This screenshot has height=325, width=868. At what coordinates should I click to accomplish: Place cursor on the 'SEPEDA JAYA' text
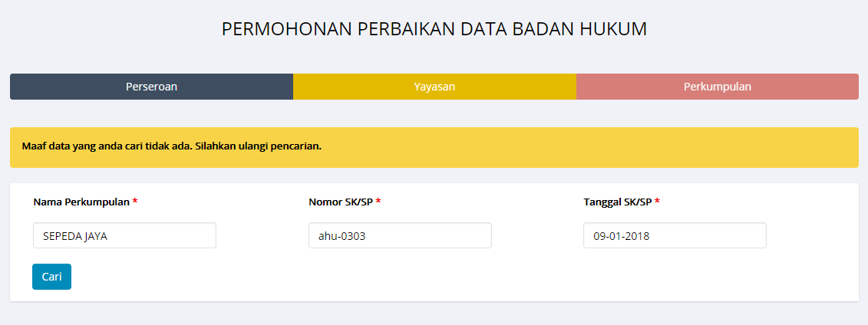[x=75, y=236]
